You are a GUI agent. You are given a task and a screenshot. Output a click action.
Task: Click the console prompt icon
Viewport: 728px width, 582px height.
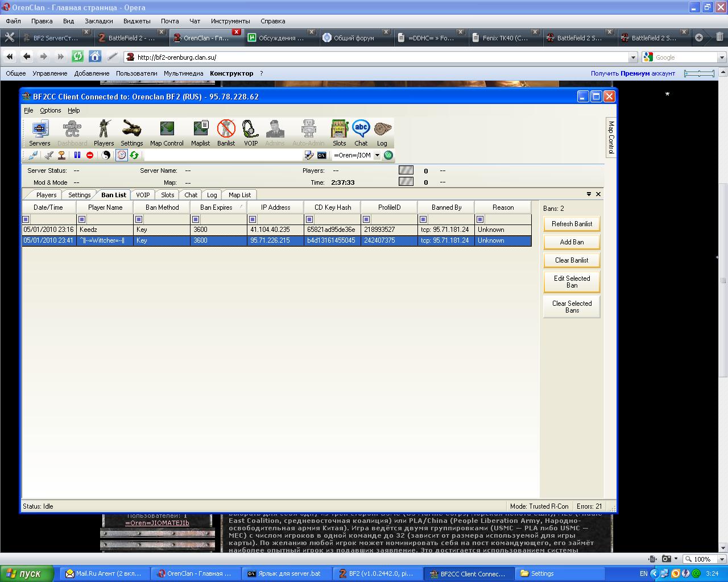tap(321, 155)
